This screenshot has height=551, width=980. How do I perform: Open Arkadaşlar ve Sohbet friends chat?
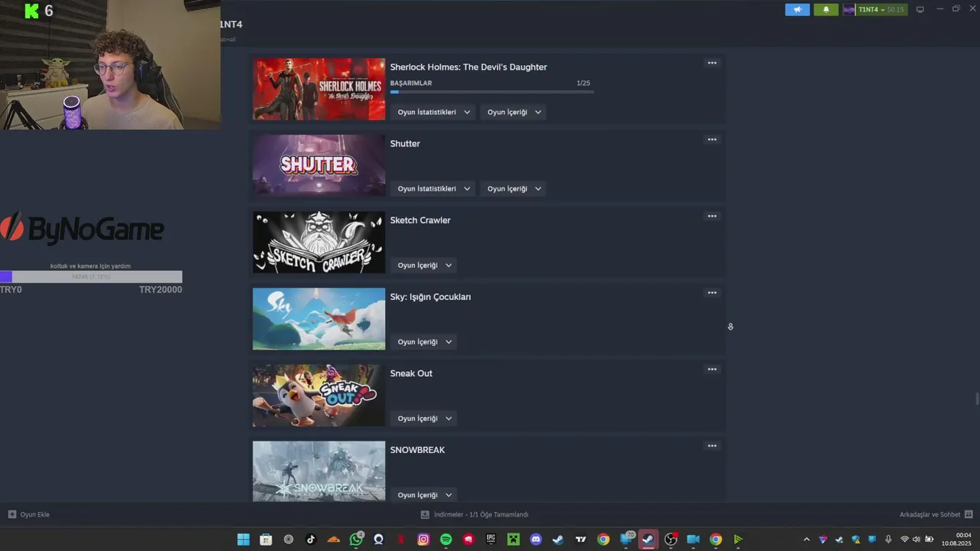point(936,514)
